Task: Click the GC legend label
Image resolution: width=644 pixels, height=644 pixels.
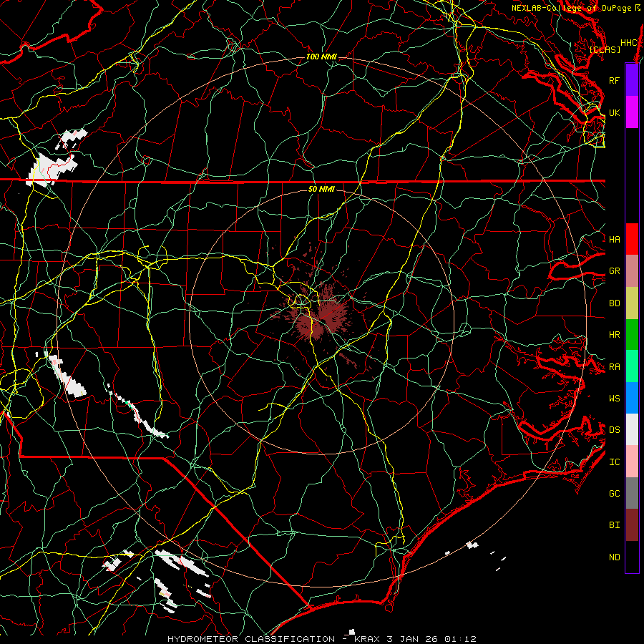Action: coord(614,493)
